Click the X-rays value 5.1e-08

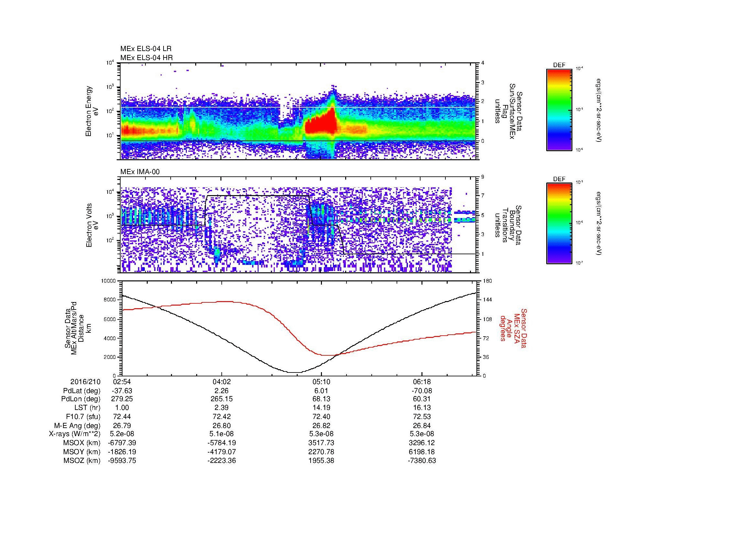click(x=222, y=434)
